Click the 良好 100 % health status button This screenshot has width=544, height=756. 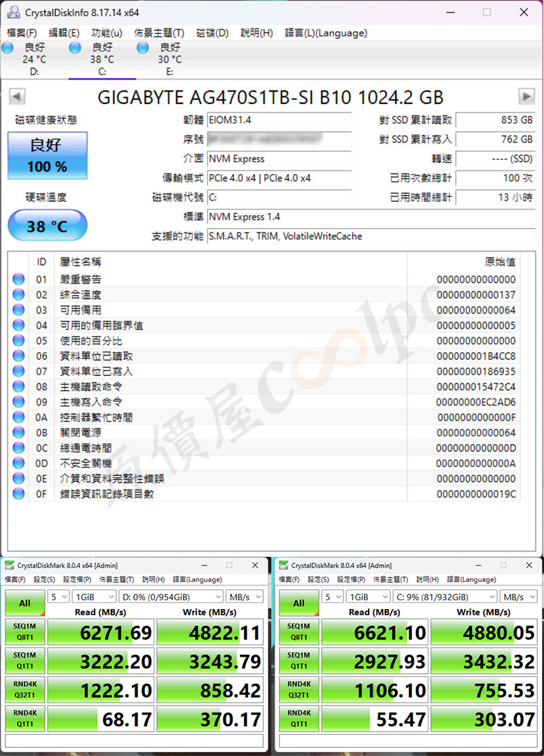48,156
